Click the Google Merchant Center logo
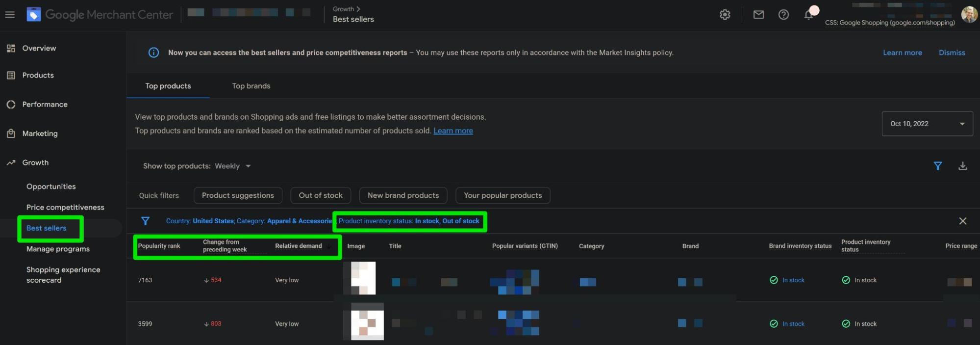This screenshot has height=345, width=980. pyautogui.click(x=100, y=15)
